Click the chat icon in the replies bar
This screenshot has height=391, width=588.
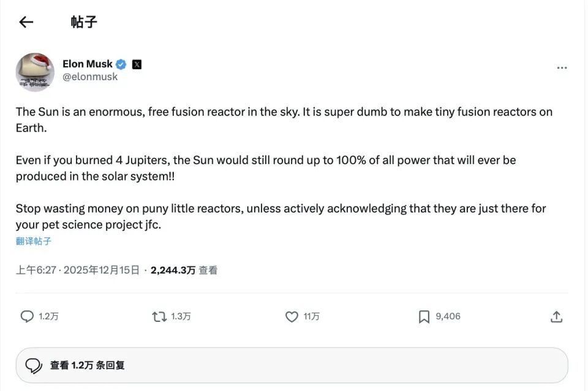(34, 365)
